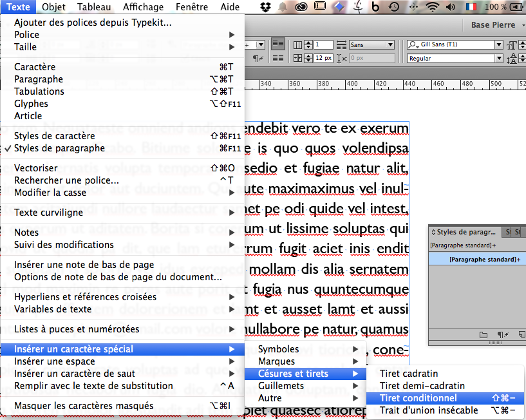Select the Marques submenu item

305,361
